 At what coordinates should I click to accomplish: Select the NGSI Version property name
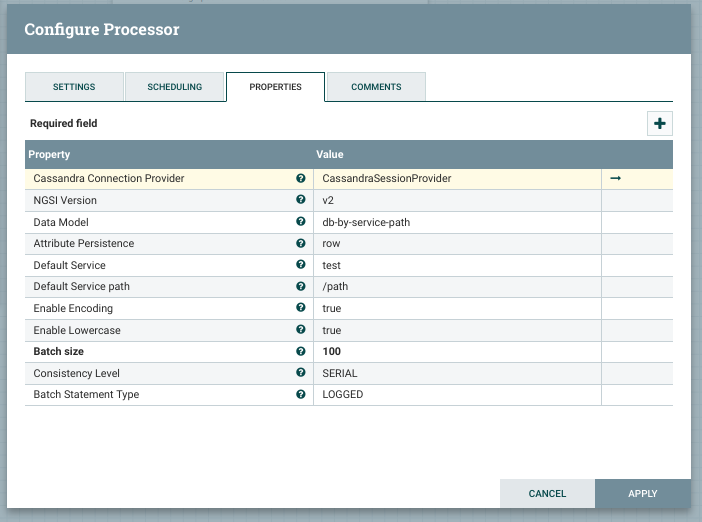65,201
